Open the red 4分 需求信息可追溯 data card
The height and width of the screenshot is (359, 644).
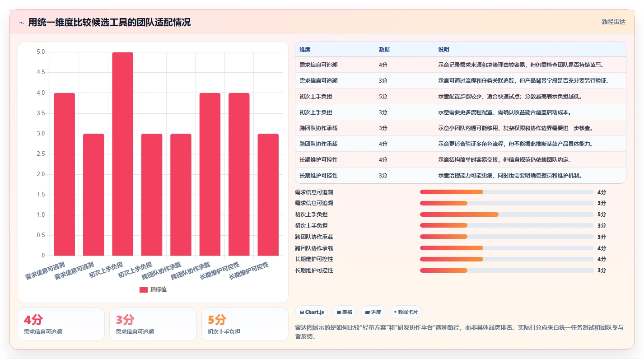click(61, 324)
